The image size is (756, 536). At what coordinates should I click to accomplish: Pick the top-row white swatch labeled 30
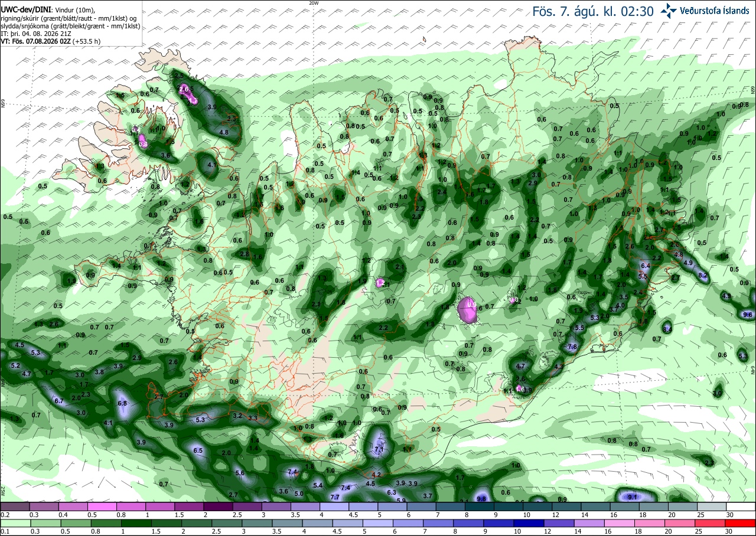(741, 506)
